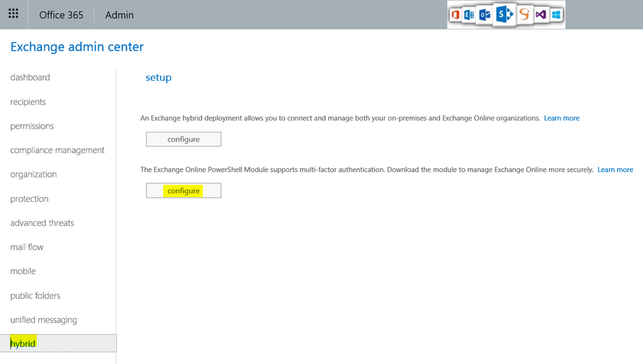Click configure for Exchange Online PowerShell Module
643x364 pixels.
[x=183, y=191]
